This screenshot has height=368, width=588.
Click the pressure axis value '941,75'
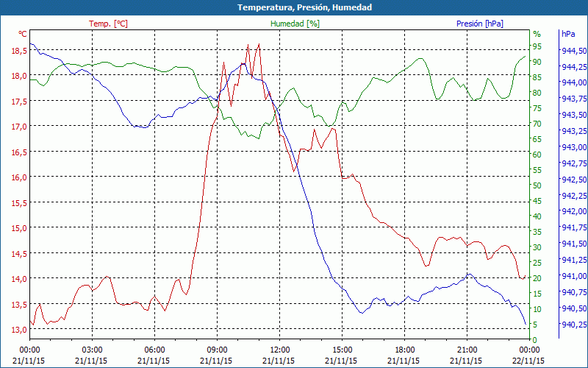pyautogui.click(x=574, y=227)
